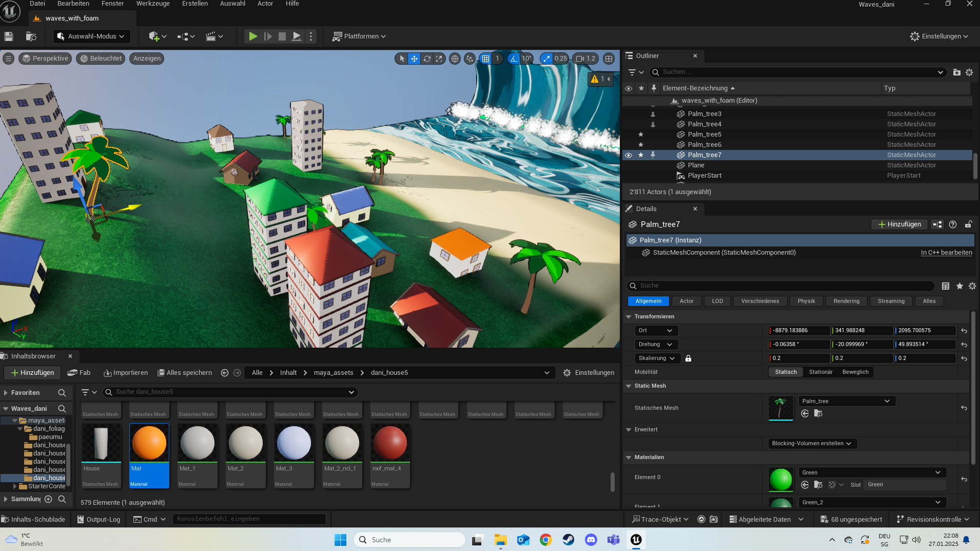Collapse the Transformieren section

tap(629, 317)
